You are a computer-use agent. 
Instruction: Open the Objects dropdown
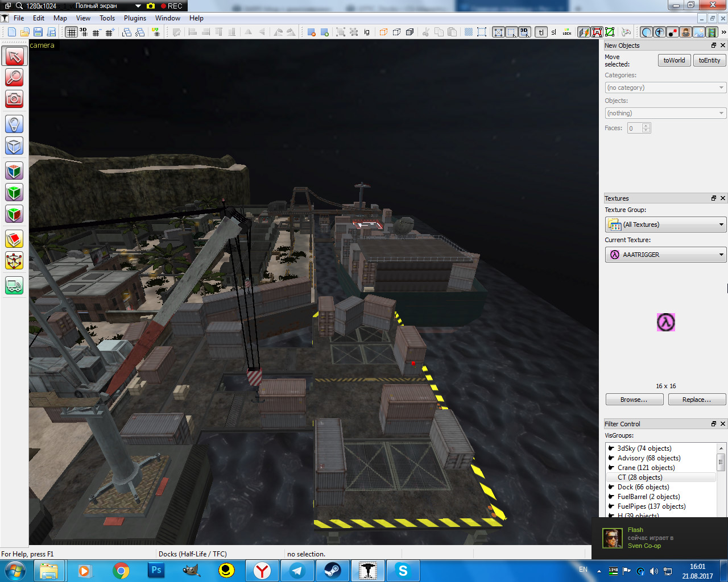click(x=665, y=113)
